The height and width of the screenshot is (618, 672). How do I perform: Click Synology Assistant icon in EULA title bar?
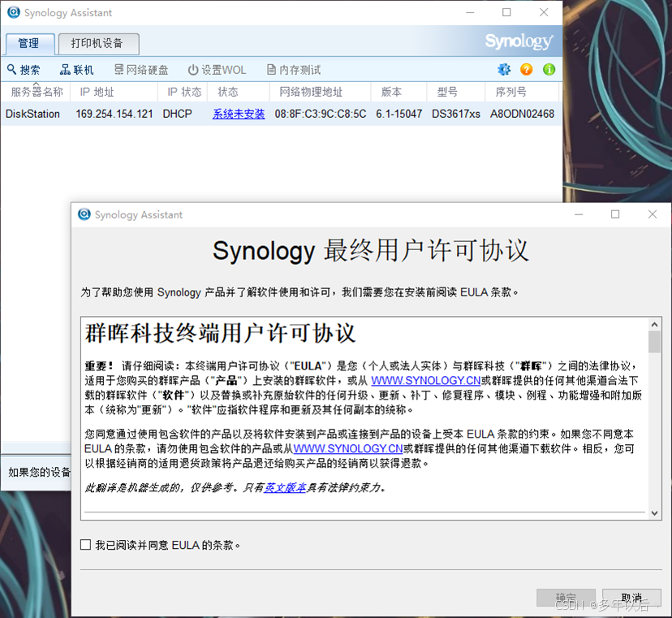click(x=84, y=214)
